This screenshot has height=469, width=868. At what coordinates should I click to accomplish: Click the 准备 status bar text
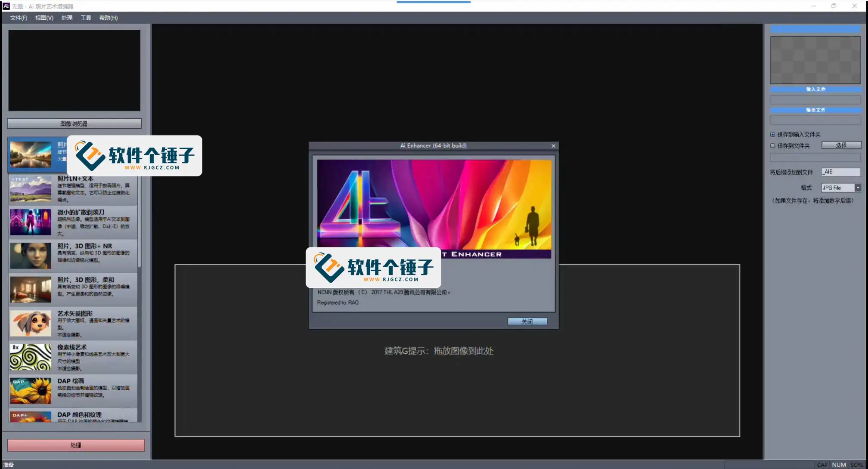[9, 465]
